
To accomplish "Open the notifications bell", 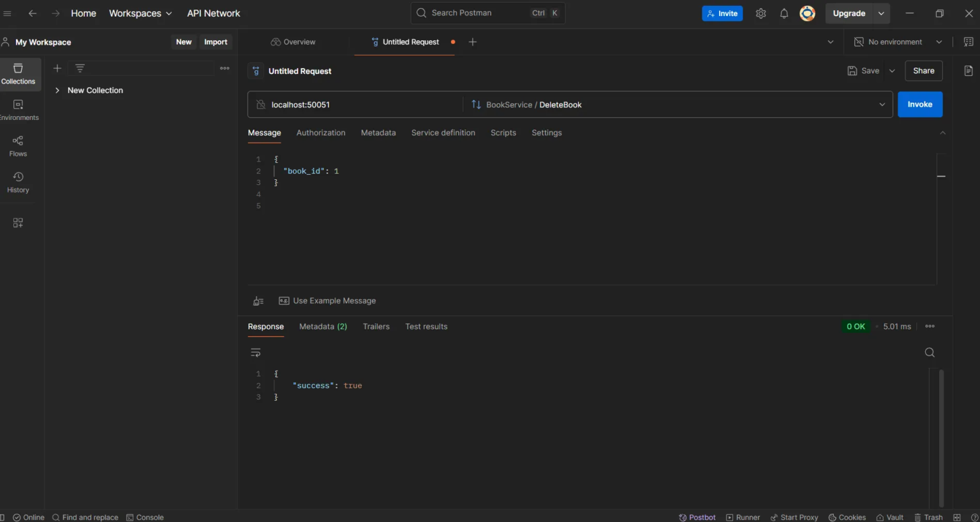I will pos(783,13).
